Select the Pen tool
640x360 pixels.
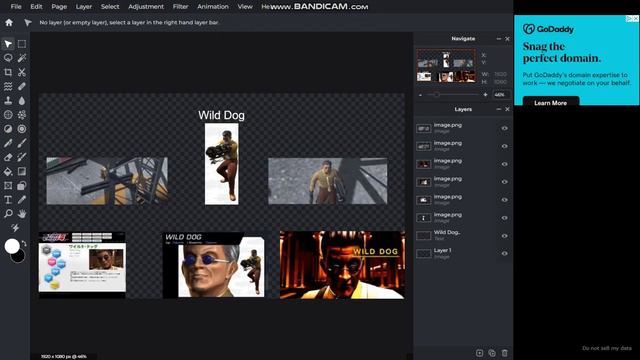coord(8,143)
